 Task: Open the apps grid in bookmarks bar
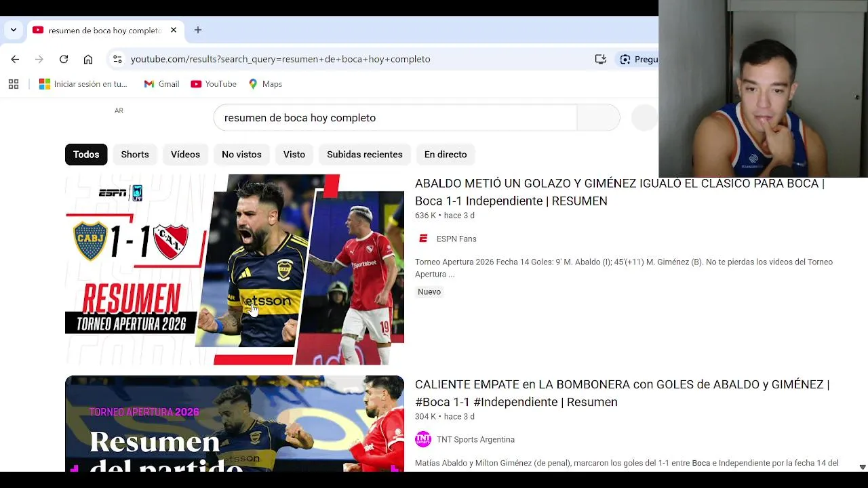point(14,84)
